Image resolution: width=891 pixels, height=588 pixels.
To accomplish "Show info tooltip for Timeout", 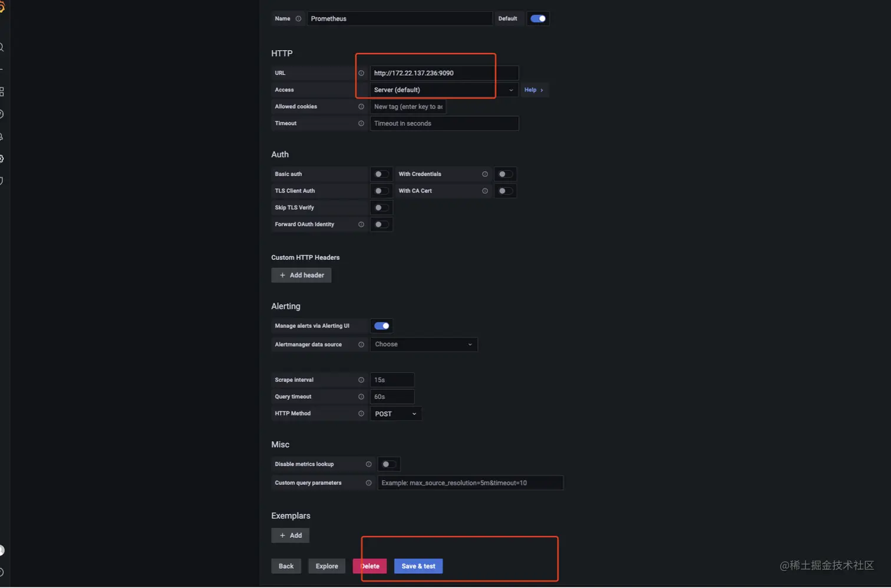I will 361,123.
